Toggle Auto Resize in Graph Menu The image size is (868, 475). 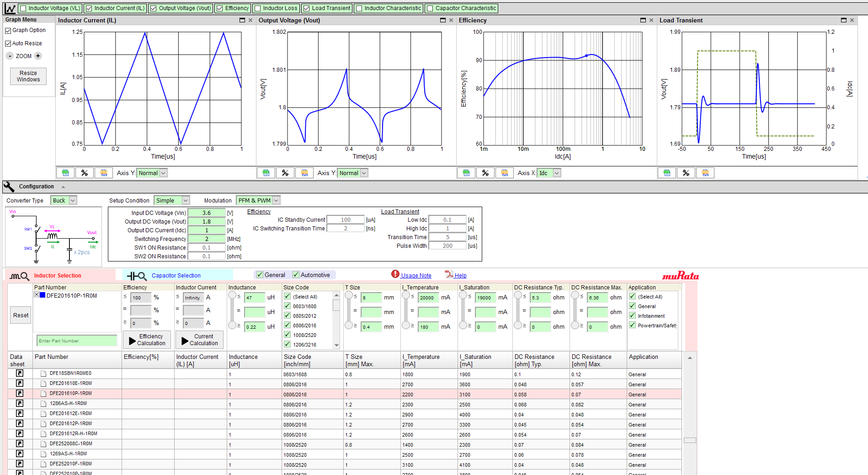8,43
